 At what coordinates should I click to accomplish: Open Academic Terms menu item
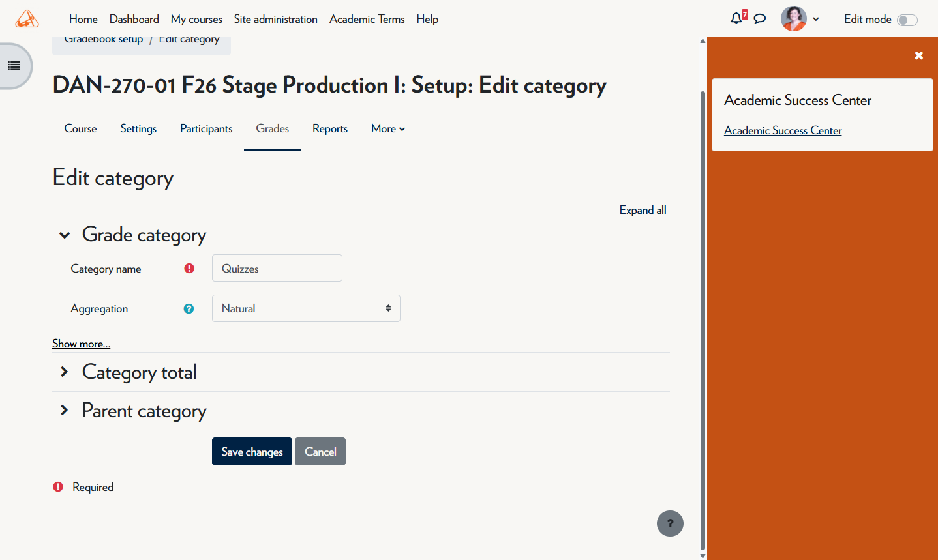point(367,19)
